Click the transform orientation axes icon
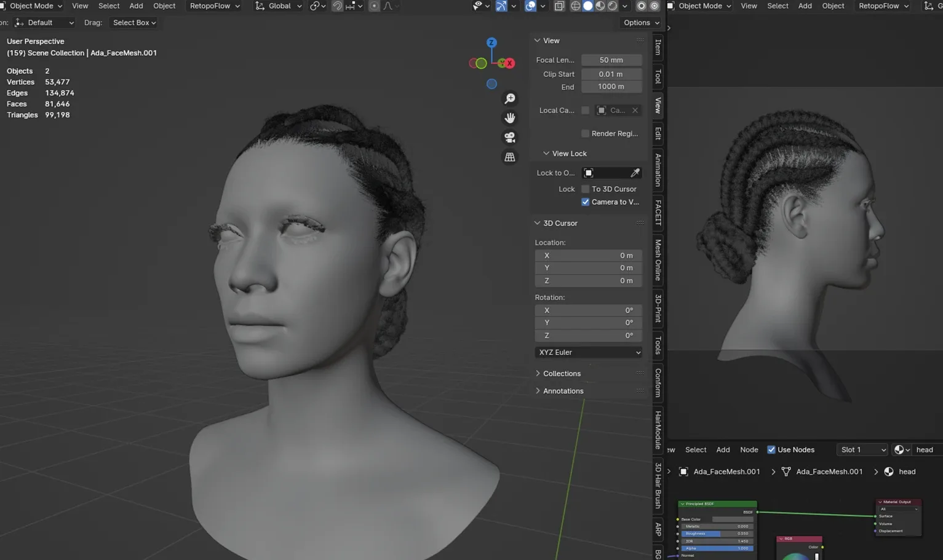Screen dimensions: 943x560 [260, 6]
